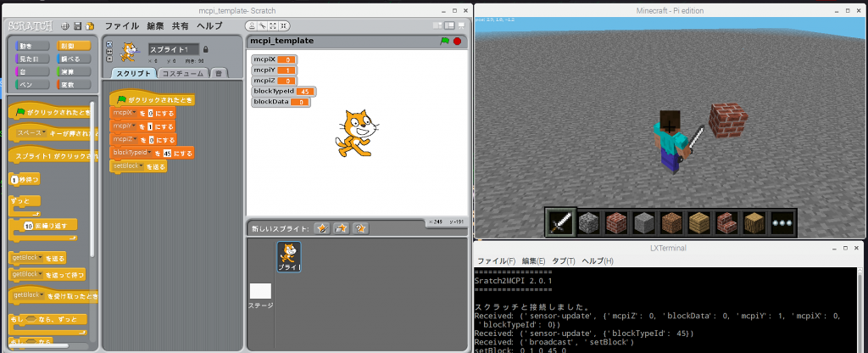Open inventory via three dots hotbar slot
Image resolution: width=868 pixels, height=353 pixels.
[782, 223]
